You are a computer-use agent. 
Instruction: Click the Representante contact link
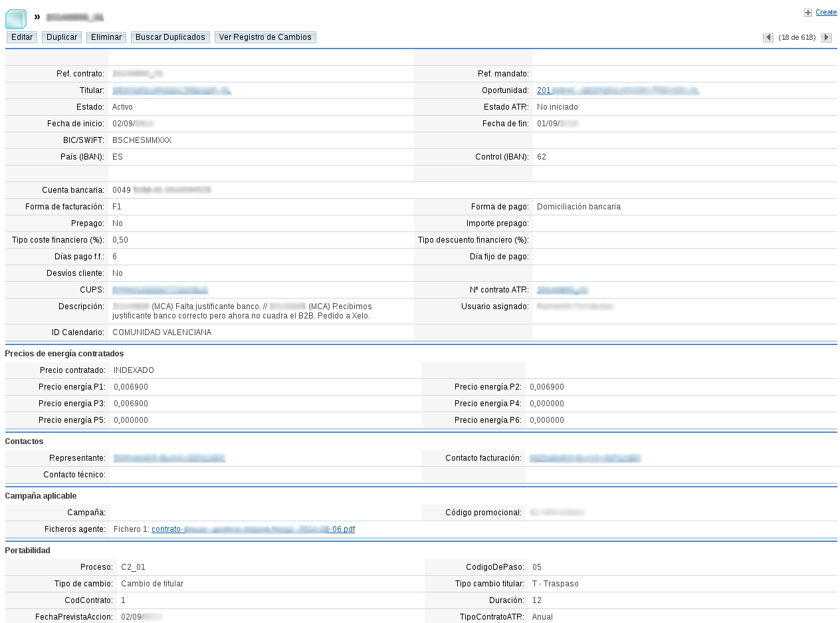coord(169,457)
